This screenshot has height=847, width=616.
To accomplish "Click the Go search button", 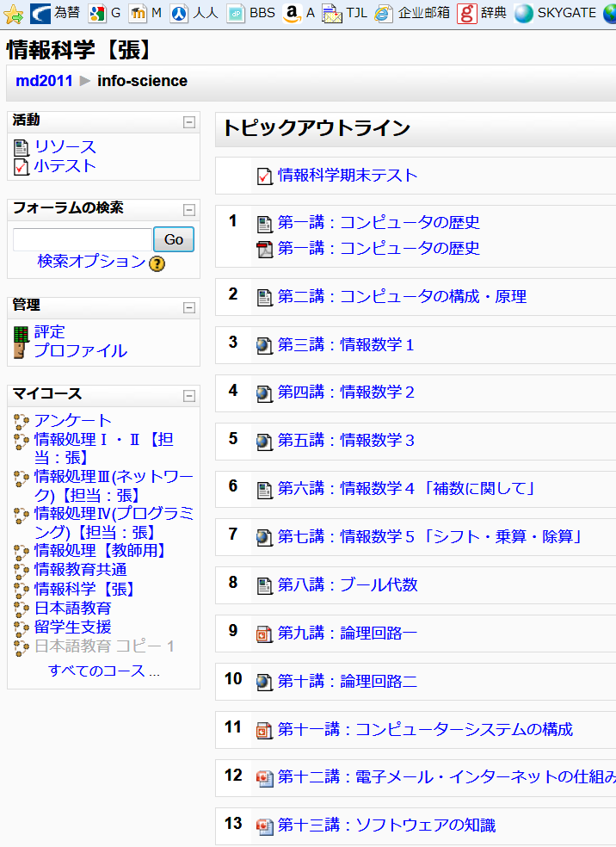I will pyautogui.click(x=174, y=239).
